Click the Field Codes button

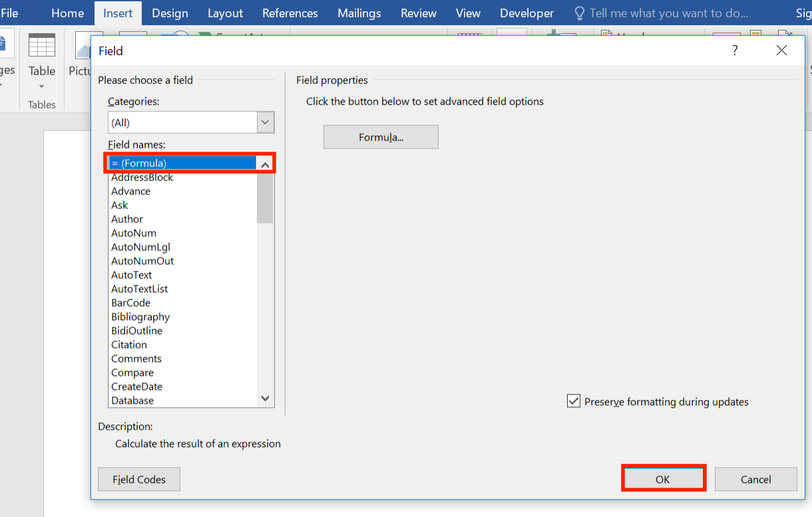pos(138,479)
